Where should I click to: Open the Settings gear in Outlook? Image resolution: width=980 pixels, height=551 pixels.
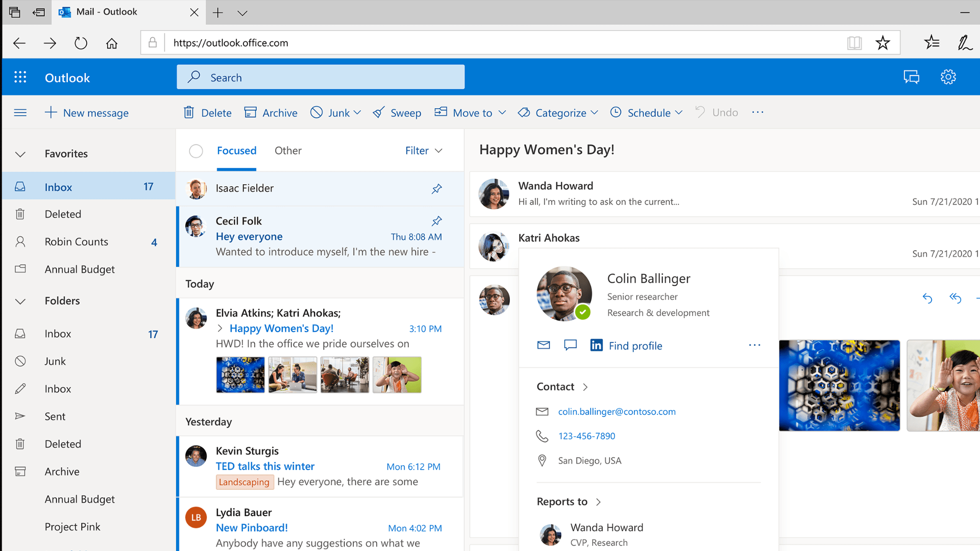pyautogui.click(x=948, y=77)
